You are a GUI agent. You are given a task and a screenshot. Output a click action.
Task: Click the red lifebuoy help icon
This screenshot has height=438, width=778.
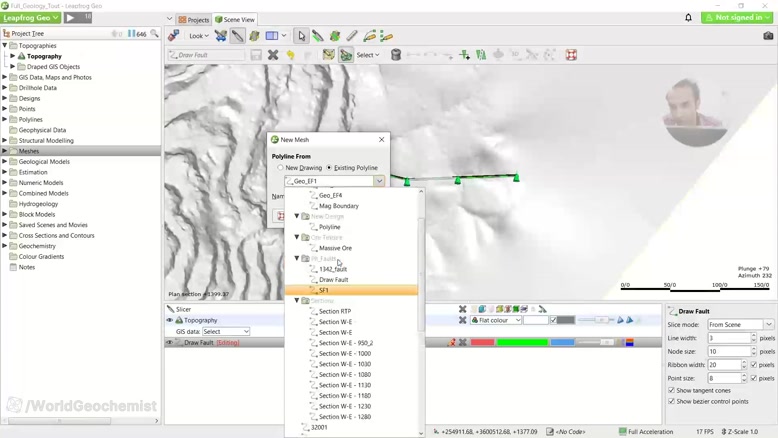point(571,55)
